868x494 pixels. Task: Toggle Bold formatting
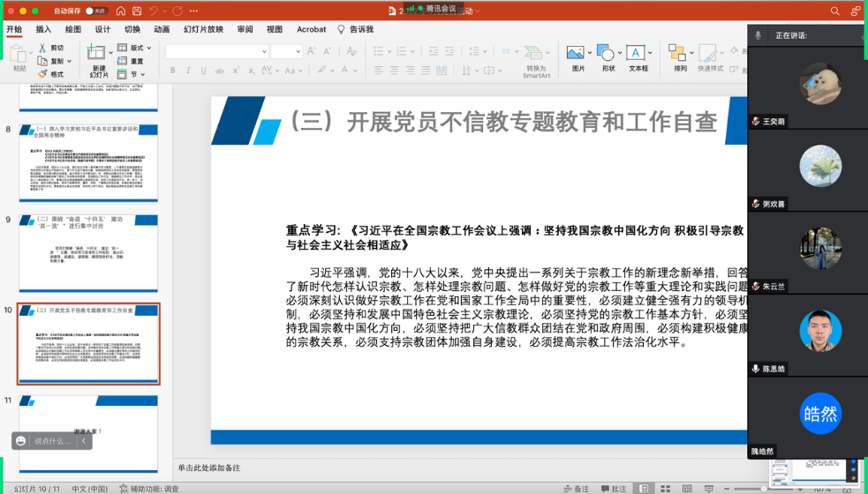click(x=173, y=71)
